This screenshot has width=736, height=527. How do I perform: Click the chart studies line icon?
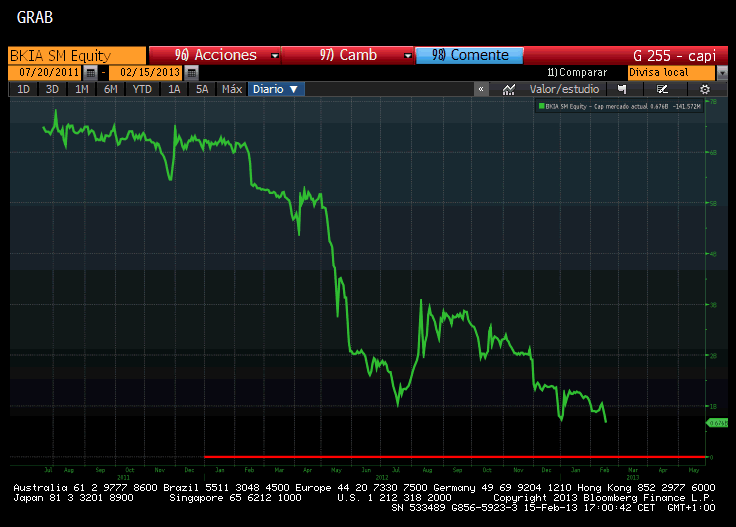(x=508, y=89)
